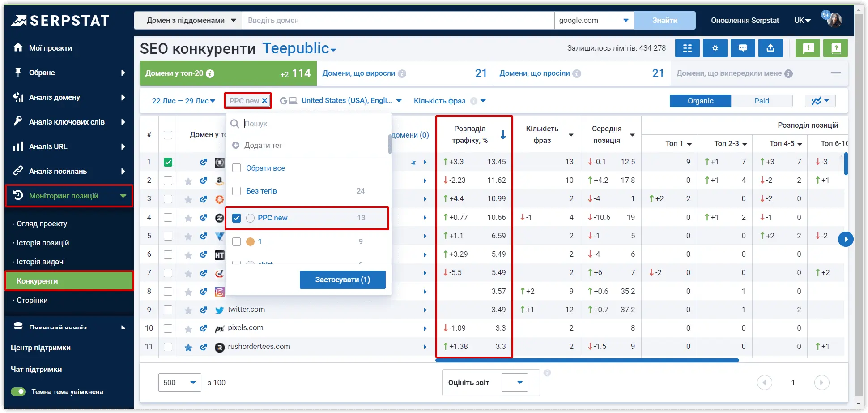868x413 pixels.
Task: Star the pixels.com row as favorite
Action: click(188, 328)
